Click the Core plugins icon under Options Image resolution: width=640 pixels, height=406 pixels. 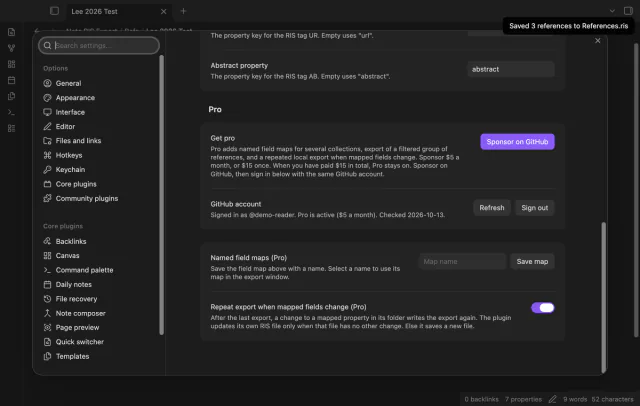(x=47, y=184)
